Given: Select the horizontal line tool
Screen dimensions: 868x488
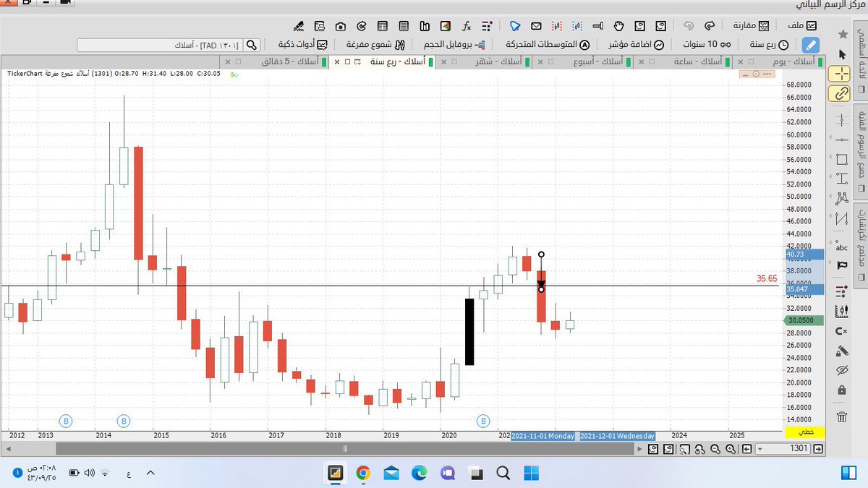Looking at the screenshot, I should coord(841,140).
